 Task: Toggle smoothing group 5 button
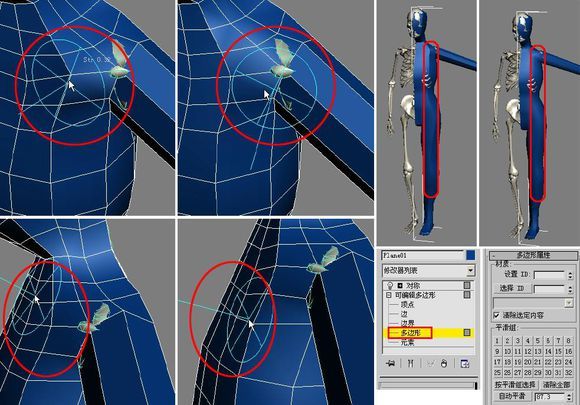tap(538, 341)
